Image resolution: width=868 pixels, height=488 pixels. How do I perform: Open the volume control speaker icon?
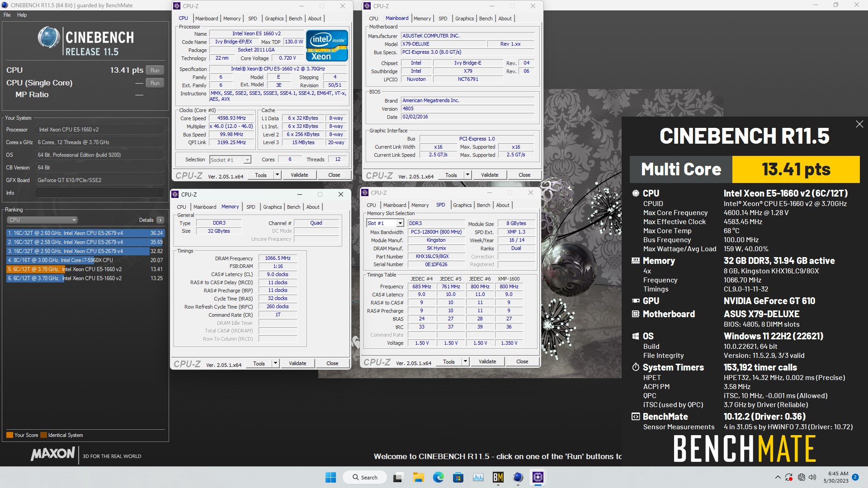pos(812,477)
